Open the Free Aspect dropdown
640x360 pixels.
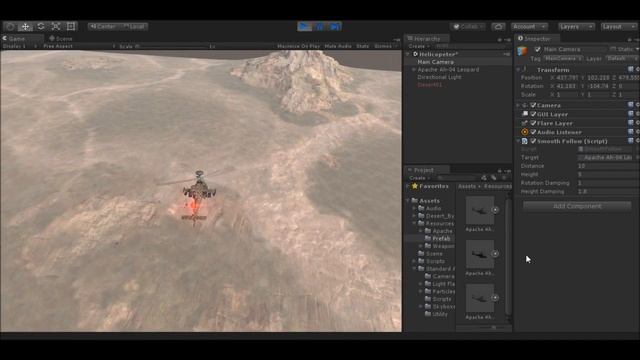(x=78, y=46)
